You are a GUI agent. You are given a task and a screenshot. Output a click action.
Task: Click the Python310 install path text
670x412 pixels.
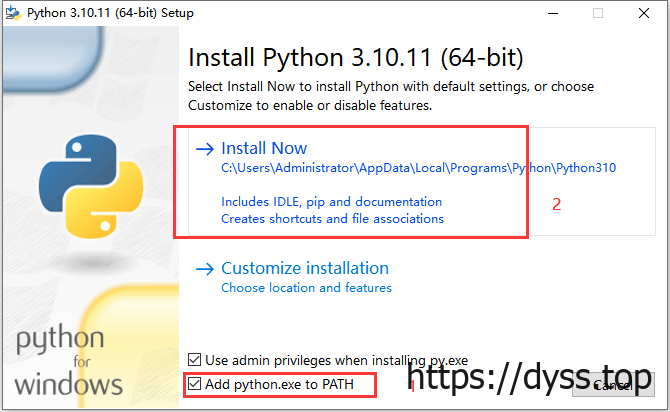tap(419, 168)
